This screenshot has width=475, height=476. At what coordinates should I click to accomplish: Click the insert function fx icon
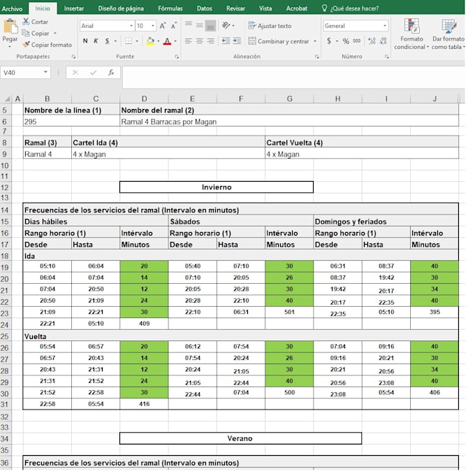click(111, 73)
